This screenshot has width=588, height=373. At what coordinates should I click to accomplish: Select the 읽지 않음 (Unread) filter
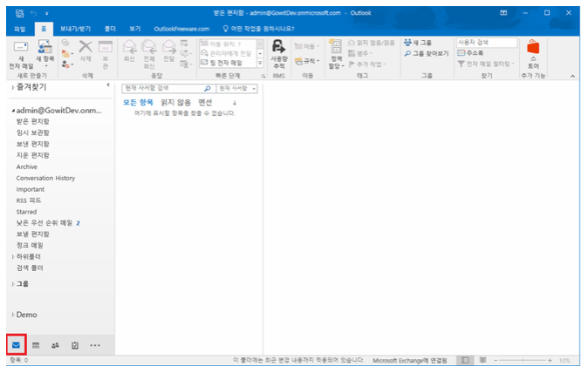[174, 102]
